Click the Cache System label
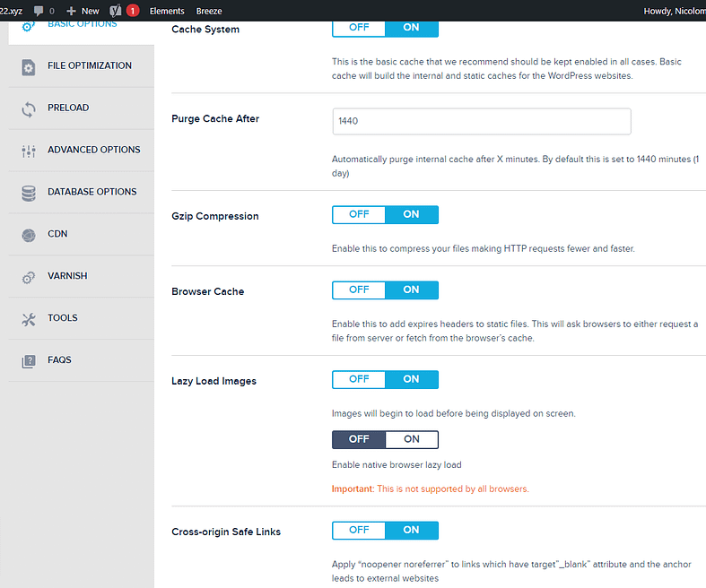 click(x=205, y=30)
